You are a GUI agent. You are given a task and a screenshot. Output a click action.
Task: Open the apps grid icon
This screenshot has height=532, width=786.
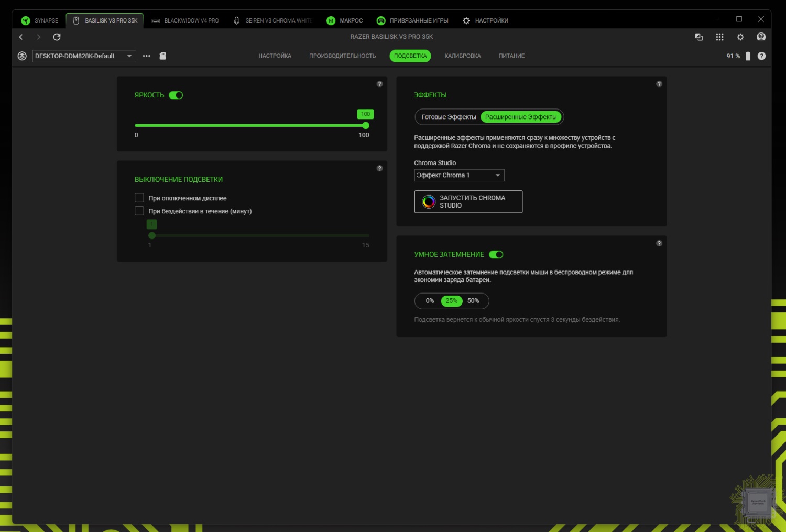coord(719,37)
